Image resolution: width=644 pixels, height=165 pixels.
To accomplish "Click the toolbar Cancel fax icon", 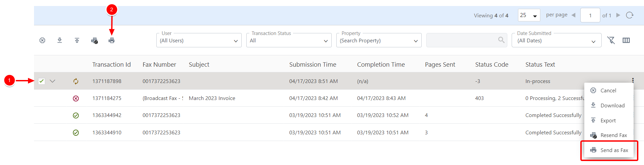I will click(x=42, y=40).
